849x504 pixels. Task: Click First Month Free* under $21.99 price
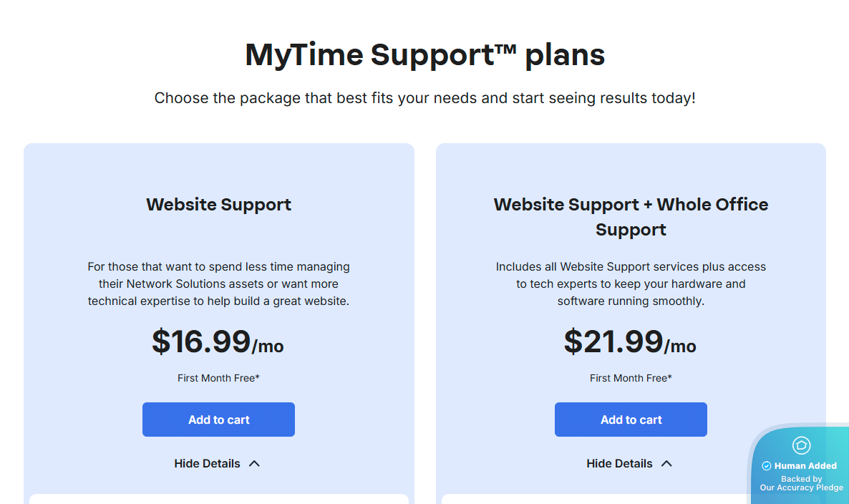pyautogui.click(x=631, y=378)
